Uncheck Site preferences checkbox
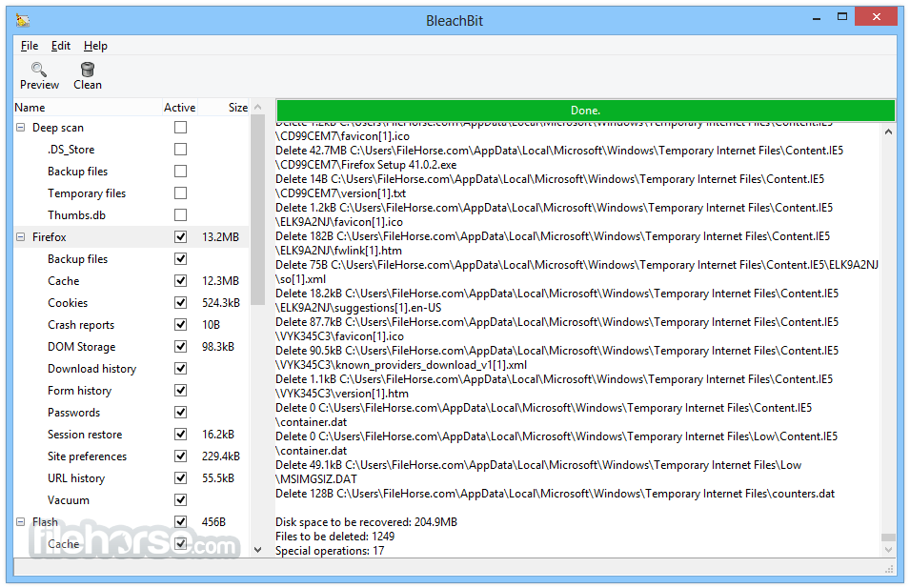This screenshot has height=588, width=910. (180, 456)
